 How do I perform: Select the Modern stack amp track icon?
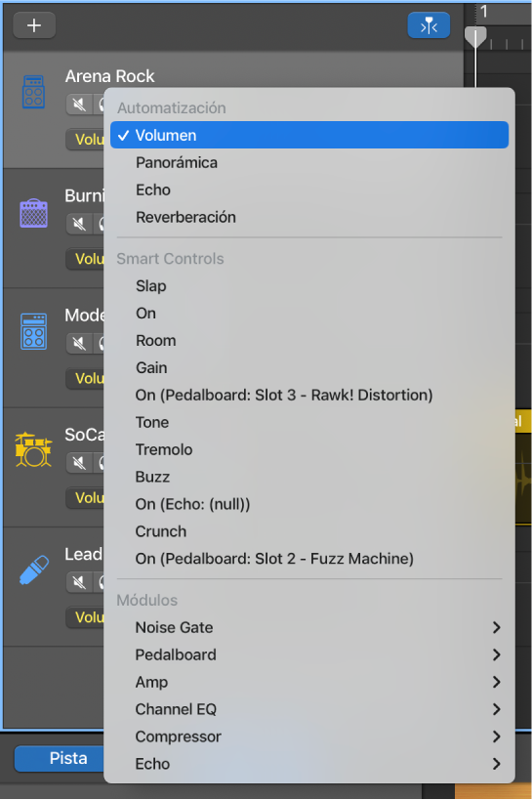[x=33, y=331]
